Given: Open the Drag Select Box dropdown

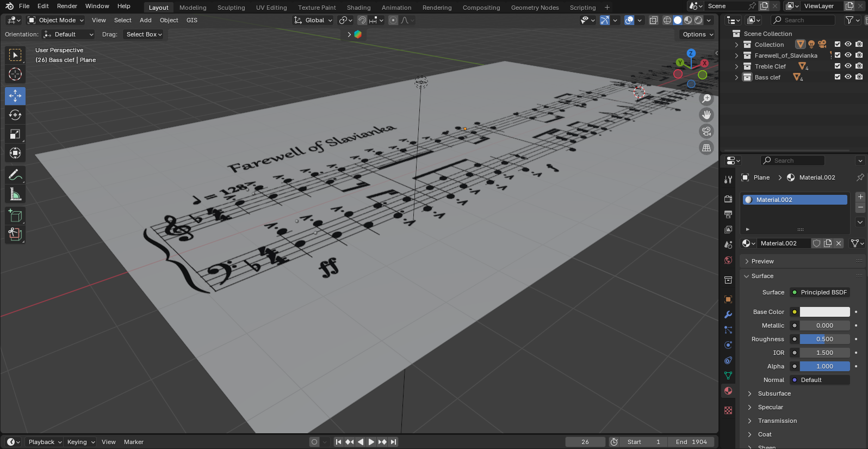Looking at the screenshot, I should 144,34.
